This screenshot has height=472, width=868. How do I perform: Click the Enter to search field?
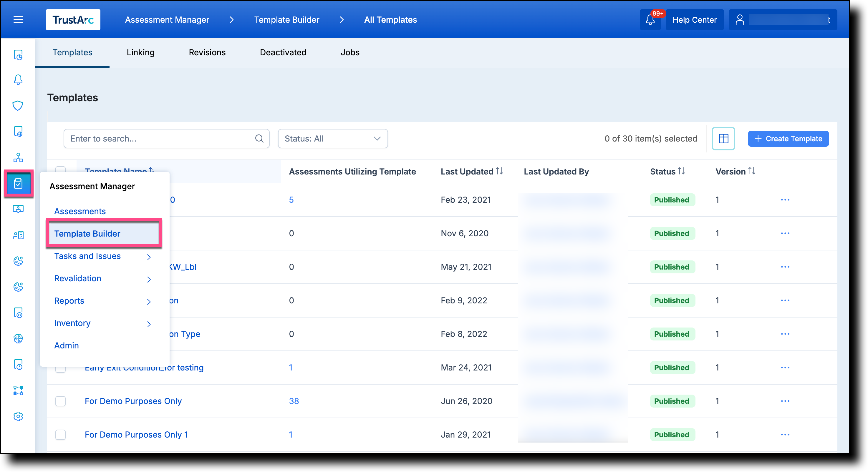click(166, 138)
